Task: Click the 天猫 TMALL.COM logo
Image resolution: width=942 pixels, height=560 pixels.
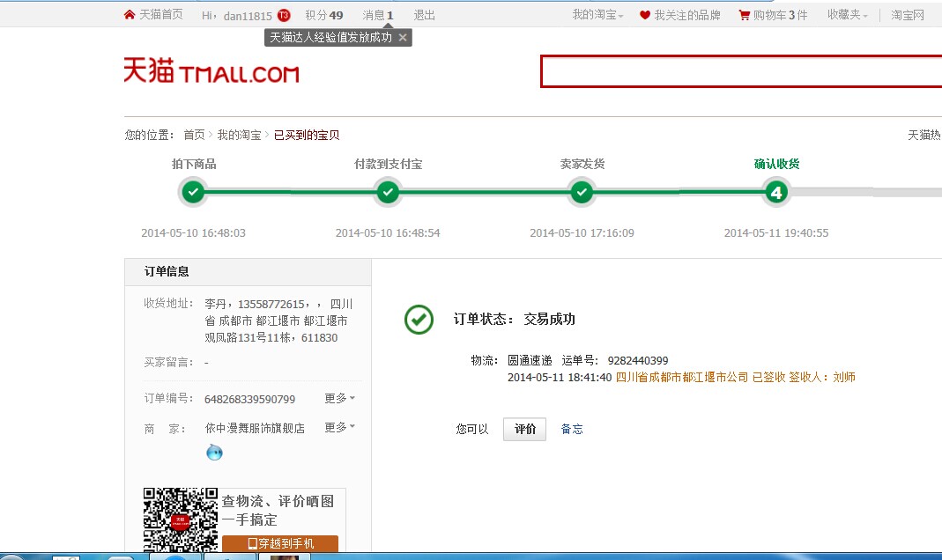Action: (211, 70)
